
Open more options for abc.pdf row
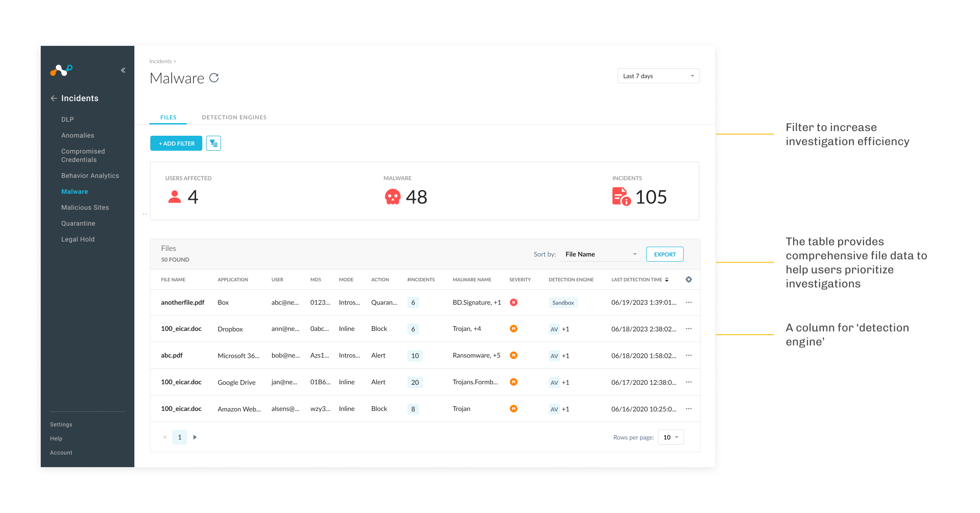tap(689, 355)
